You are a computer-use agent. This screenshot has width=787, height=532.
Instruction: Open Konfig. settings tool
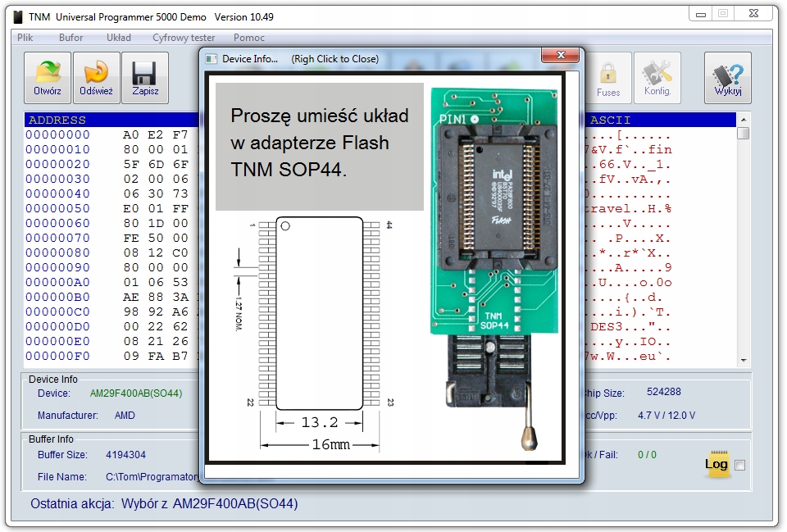(x=657, y=78)
